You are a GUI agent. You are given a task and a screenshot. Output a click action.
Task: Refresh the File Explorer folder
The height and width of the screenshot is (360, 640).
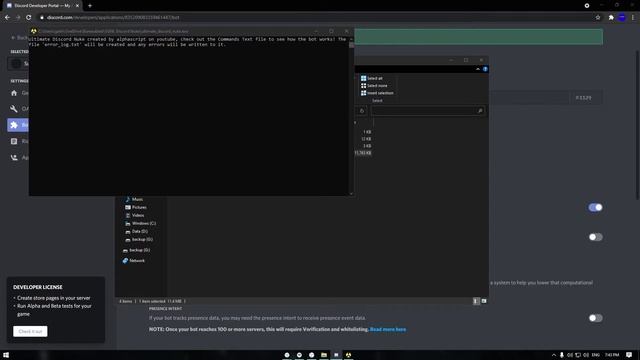pyautogui.click(x=362, y=111)
